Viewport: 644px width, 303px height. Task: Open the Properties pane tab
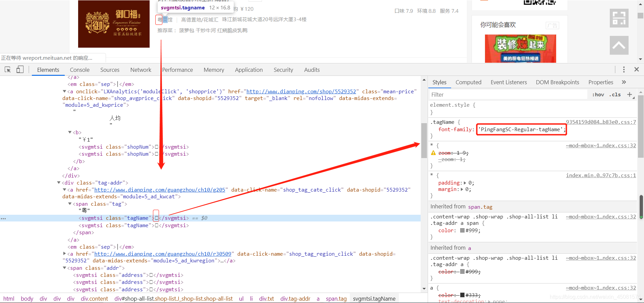601,82
